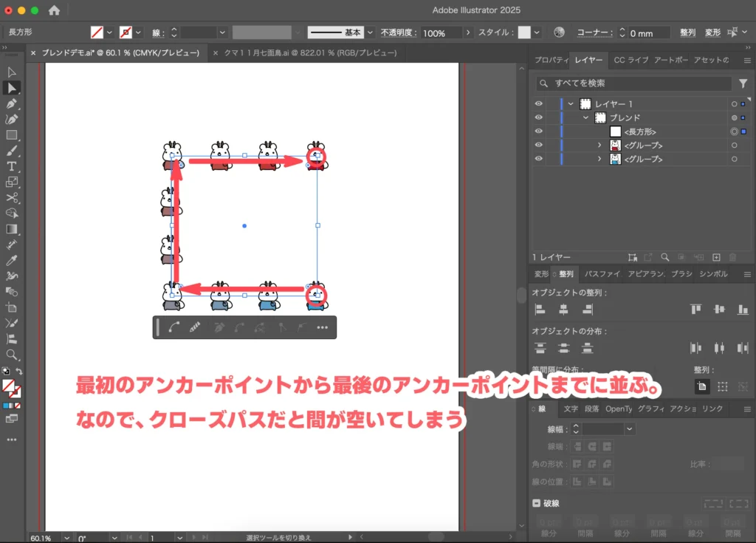Select the Zoom tool in toolbar
Screen dimensions: 756x543
(12, 355)
